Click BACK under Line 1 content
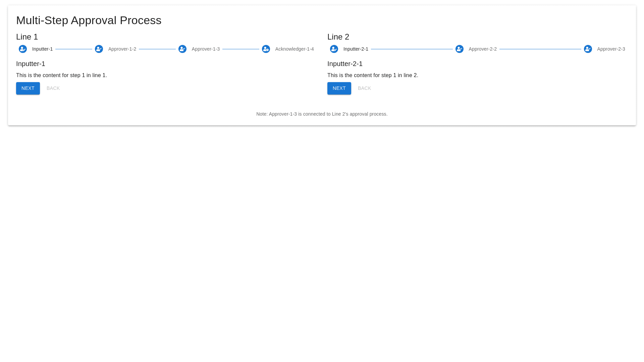Screen dimensions: 644x362 tap(53, 88)
